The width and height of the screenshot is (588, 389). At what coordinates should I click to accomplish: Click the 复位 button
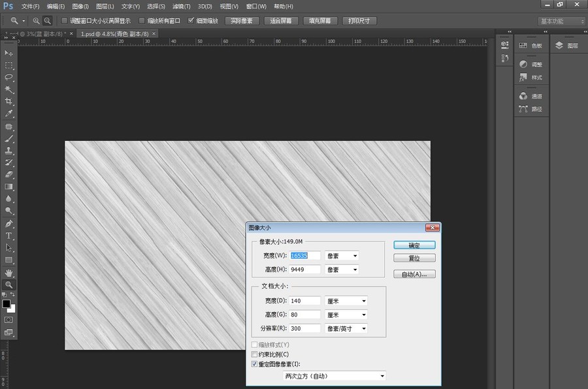(414, 258)
